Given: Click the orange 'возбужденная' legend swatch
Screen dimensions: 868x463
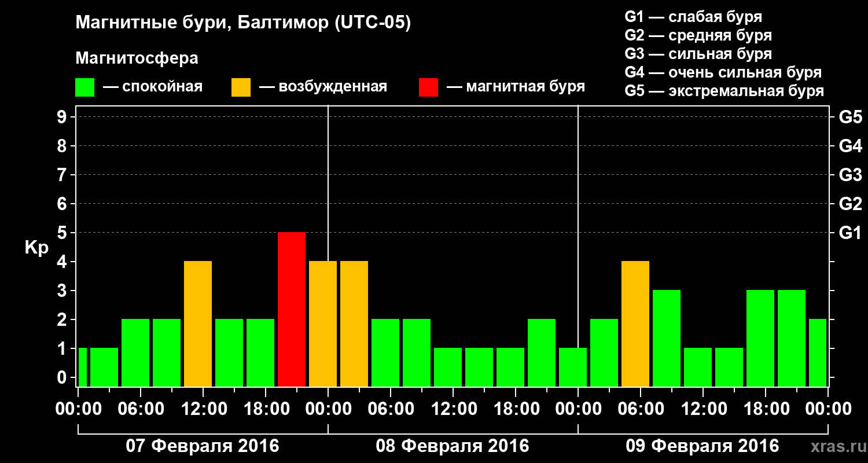Looking at the screenshot, I should tap(241, 87).
